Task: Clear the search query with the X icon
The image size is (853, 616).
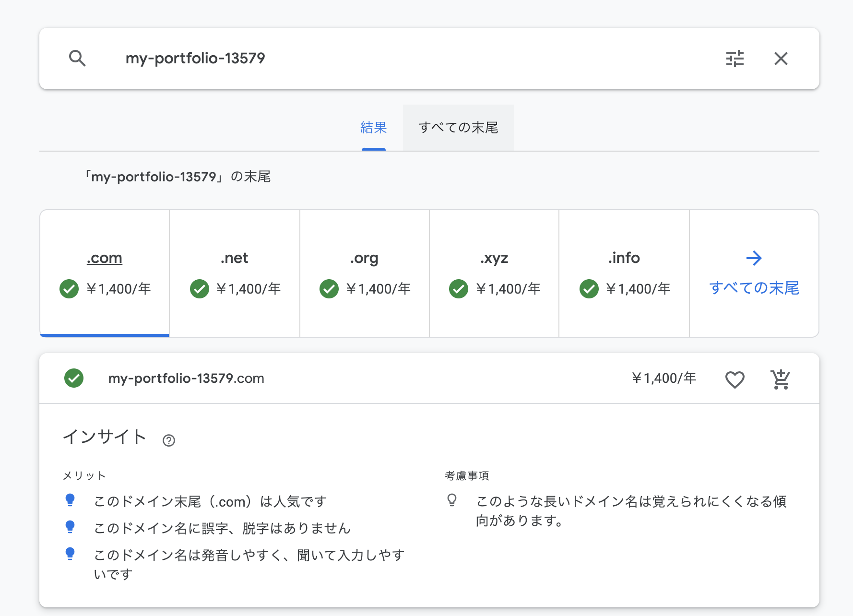Action: [x=781, y=59]
